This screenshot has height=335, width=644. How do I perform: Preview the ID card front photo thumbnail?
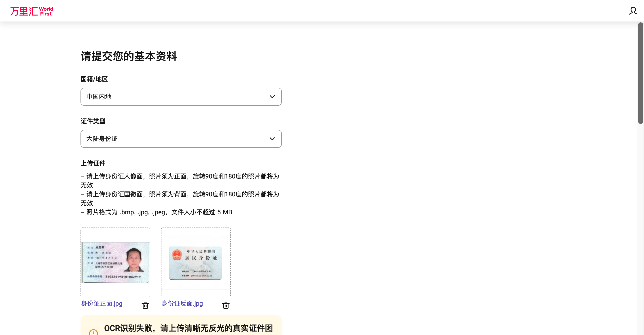(116, 262)
